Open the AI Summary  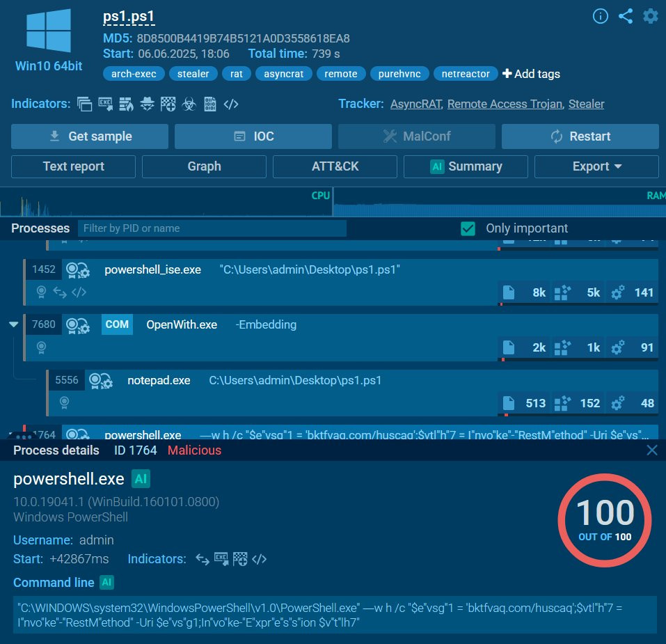point(466,166)
